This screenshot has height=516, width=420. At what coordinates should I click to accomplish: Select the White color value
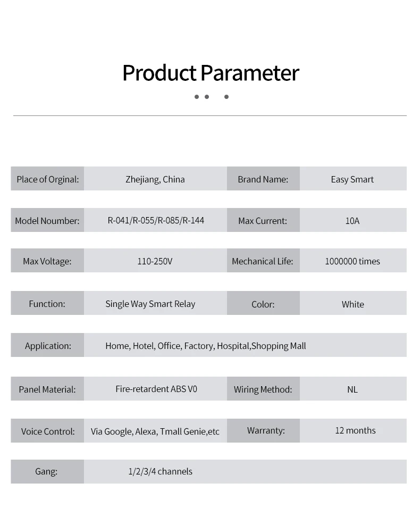point(352,304)
